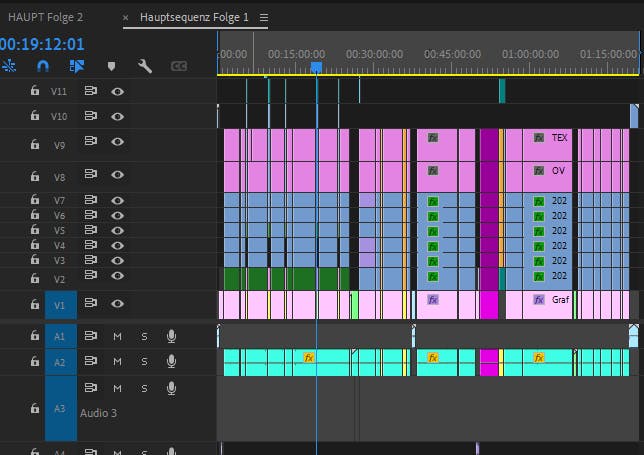Click the Audio 3 track name
The image size is (644, 455).
click(x=99, y=413)
